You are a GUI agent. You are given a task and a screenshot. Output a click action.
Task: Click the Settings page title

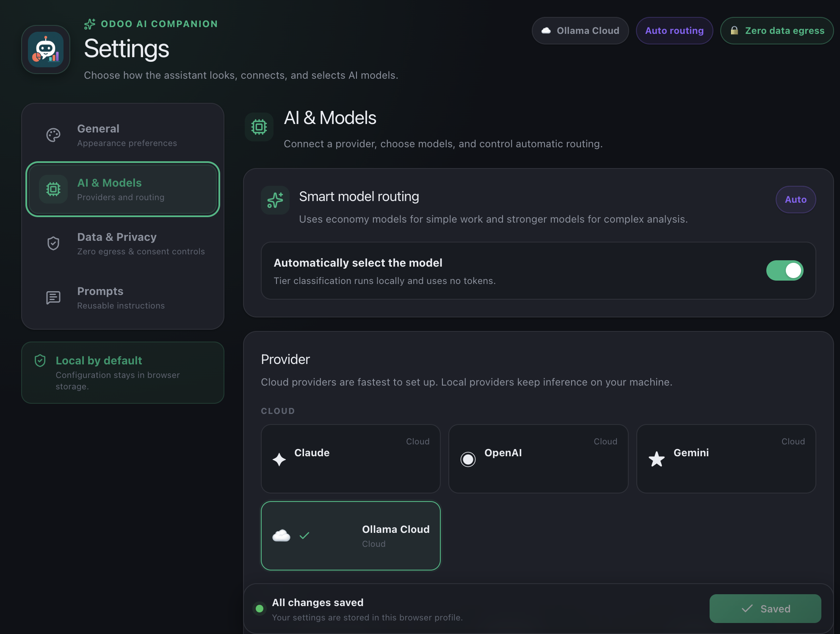point(127,49)
